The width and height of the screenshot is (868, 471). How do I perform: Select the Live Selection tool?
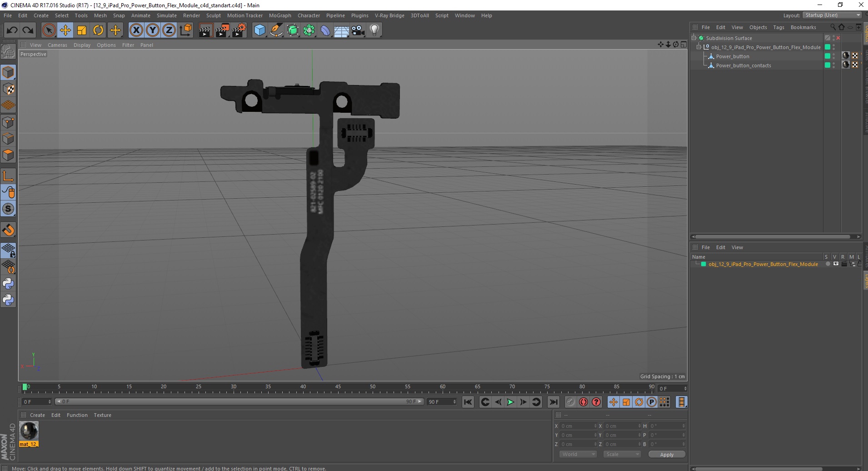tap(49, 30)
